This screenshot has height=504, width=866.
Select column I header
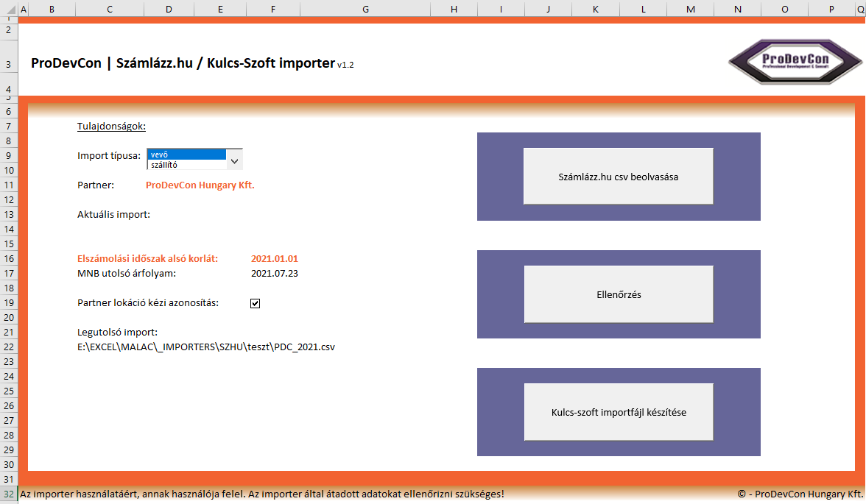(501, 10)
